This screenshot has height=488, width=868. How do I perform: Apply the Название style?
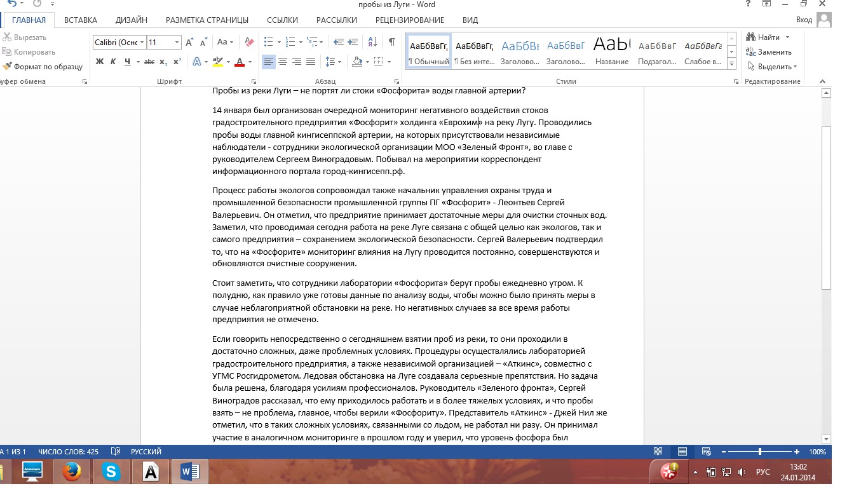click(x=612, y=51)
